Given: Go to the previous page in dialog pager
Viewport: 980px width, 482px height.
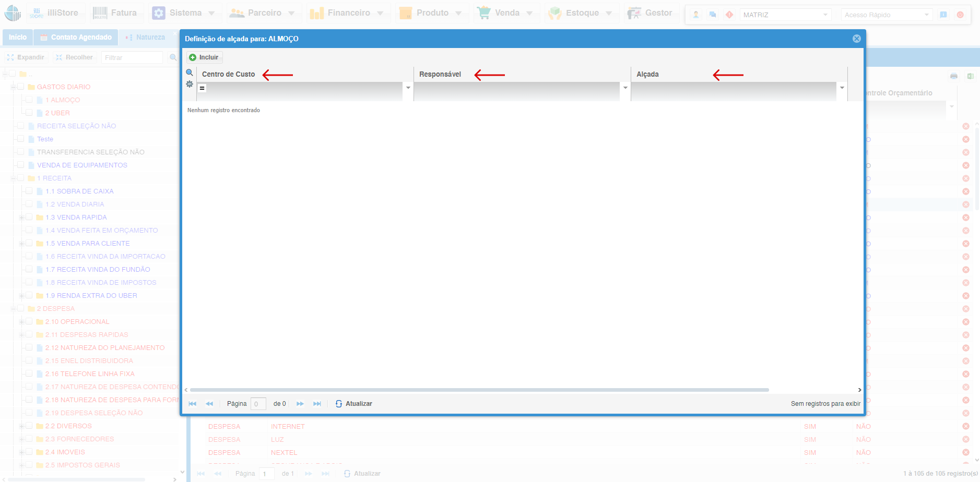Looking at the screenshot, I should coord(209,404).
